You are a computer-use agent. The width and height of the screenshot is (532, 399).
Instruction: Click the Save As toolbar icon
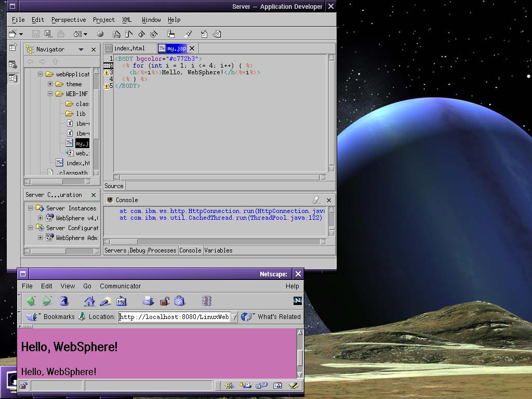click(x=48, y=34)
